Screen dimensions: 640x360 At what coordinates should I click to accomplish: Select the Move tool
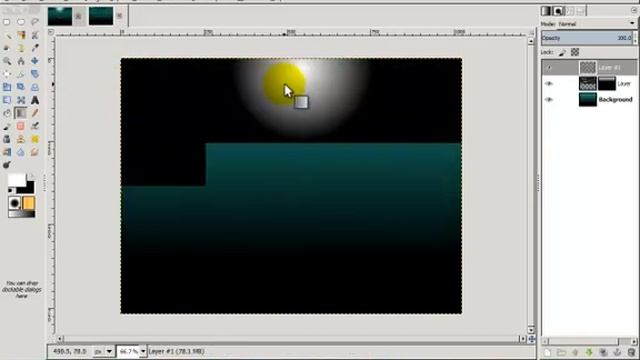(35, 61)
